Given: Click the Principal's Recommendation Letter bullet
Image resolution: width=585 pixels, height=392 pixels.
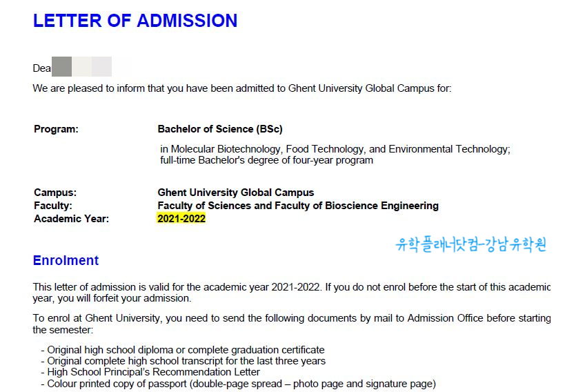Looking at the screenshot, I should pos(150,372).
